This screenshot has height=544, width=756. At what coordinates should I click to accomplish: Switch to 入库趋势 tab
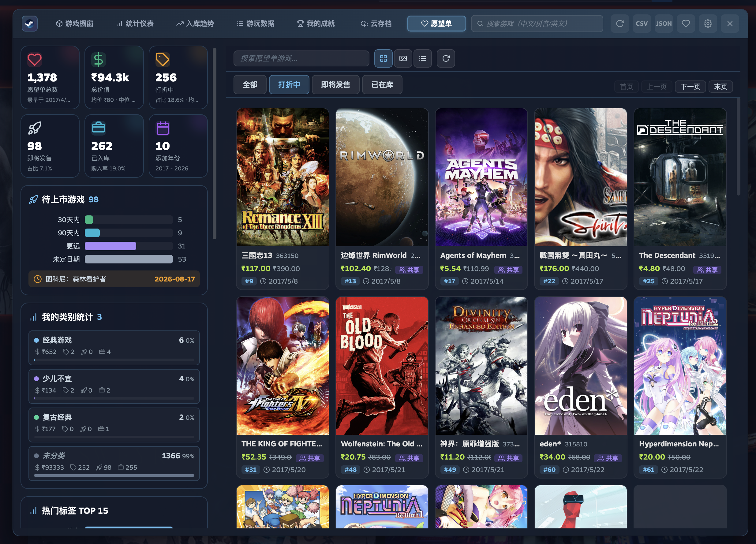[x=195, y=24]
